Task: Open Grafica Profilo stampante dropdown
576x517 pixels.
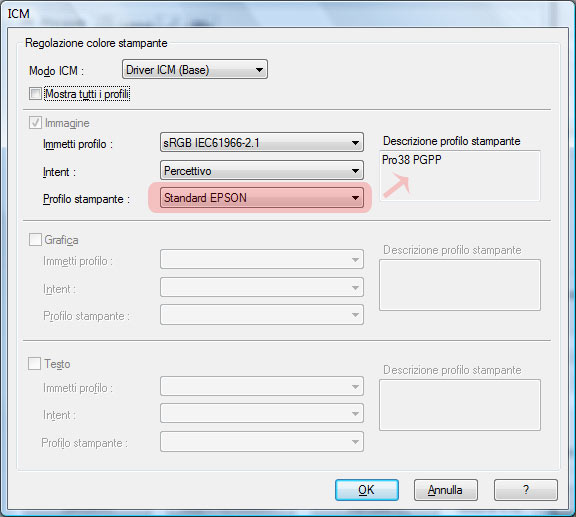Action: (262, 315)
